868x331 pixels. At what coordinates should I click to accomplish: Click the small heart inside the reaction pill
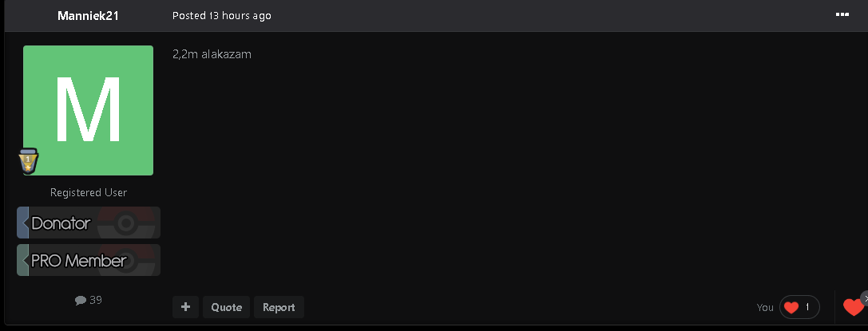coord(791,307)
